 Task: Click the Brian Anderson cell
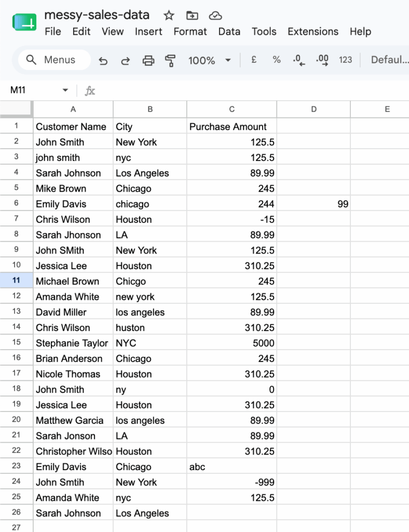click(x=73, y=358)
